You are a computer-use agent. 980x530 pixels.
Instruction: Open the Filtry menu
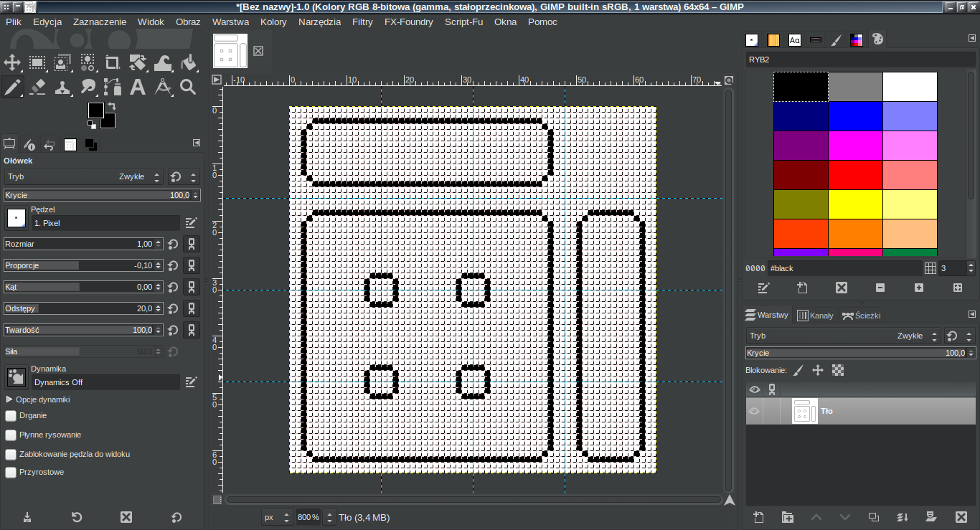[x=362, y=22]
